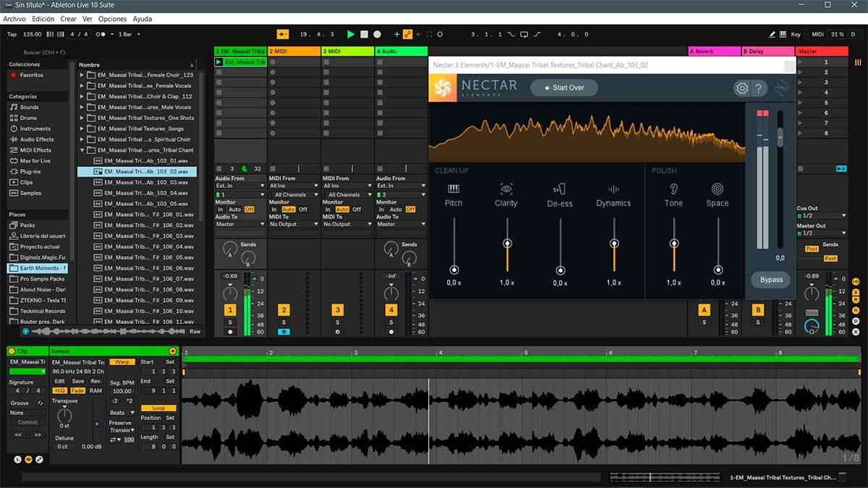Click Start Over in Nectar
Screen dimensions: 868x488
pyautogui.click(x=563, y=87)
